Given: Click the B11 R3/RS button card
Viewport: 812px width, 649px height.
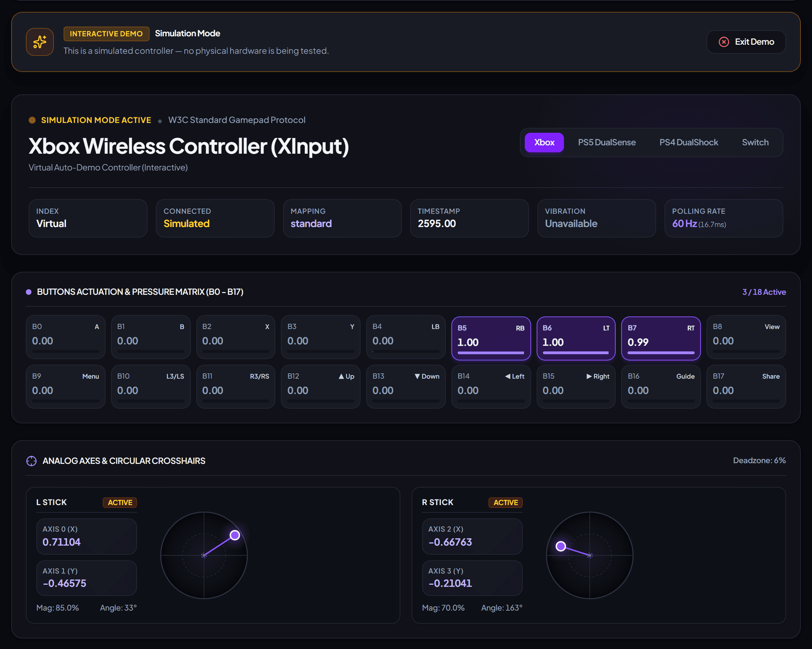Looking at the screenshot, I should click(236, 387).
